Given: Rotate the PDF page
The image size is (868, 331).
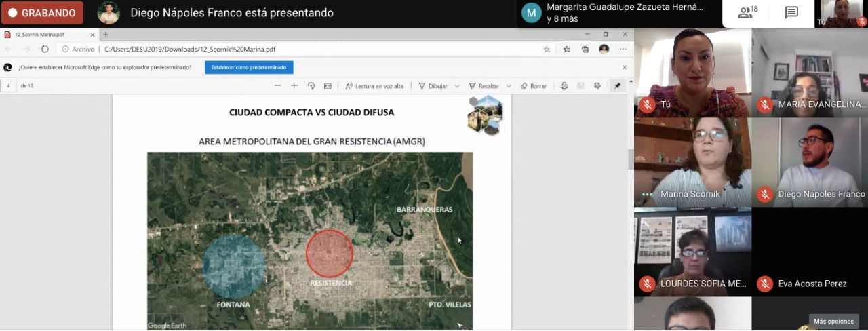Looking at the screenshot, I should (311, 86).
